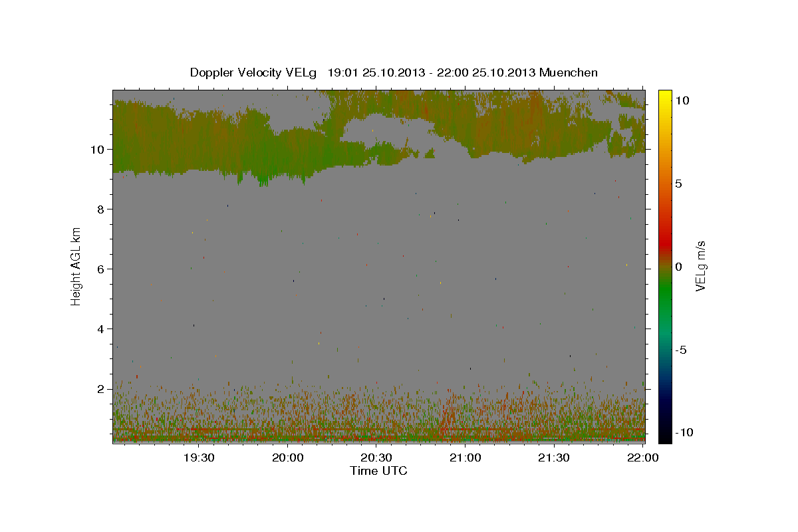The image size is (798, 532).
Task: Click the height tick label 10 on y-axis
Action: pyautogui.click(x=98, y=150)
